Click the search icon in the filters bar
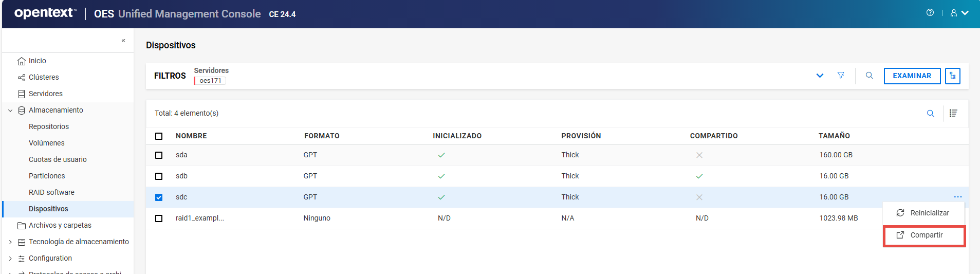 (x=869, y=76)
